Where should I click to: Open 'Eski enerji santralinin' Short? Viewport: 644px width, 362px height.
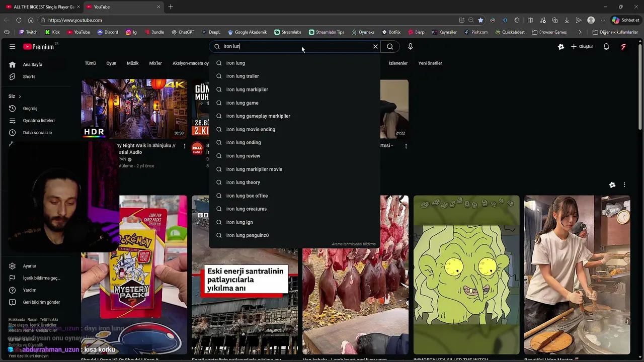tap(245, 275)
